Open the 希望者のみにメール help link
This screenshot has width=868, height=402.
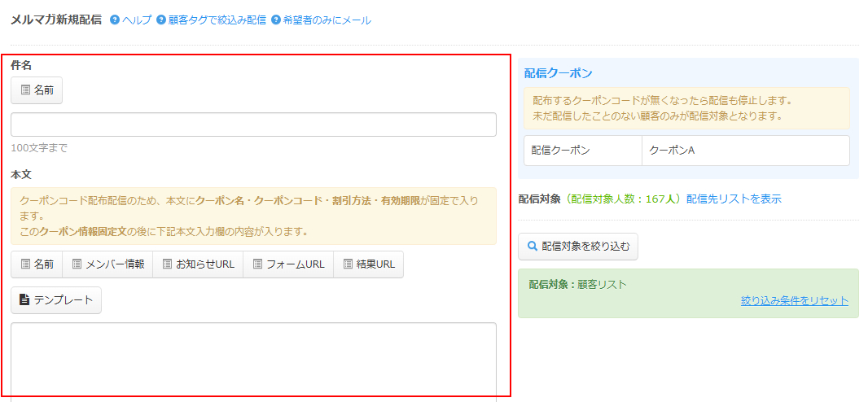327,20
